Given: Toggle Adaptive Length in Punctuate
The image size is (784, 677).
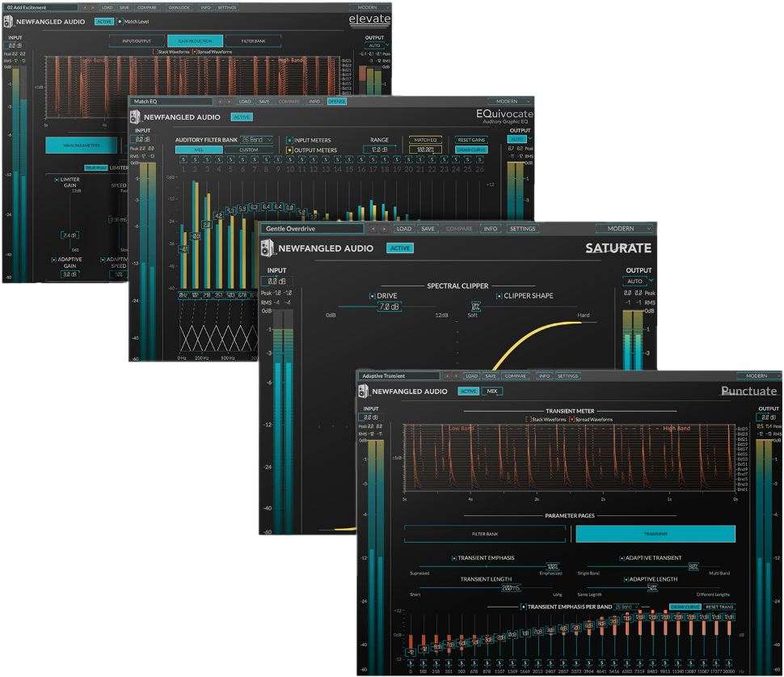Looking at the screenshot, I should (x=626, y=579).
